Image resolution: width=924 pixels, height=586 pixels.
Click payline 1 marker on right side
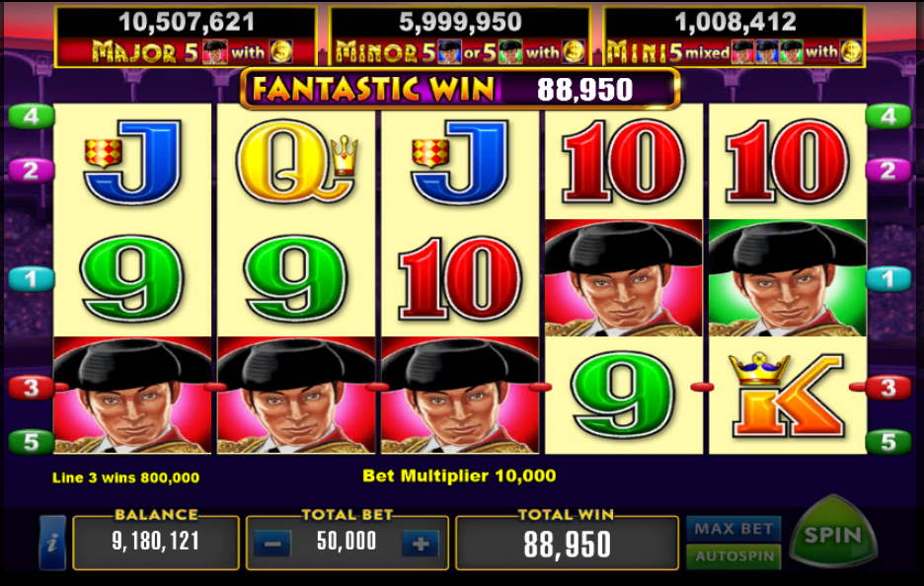pos(888,278)
